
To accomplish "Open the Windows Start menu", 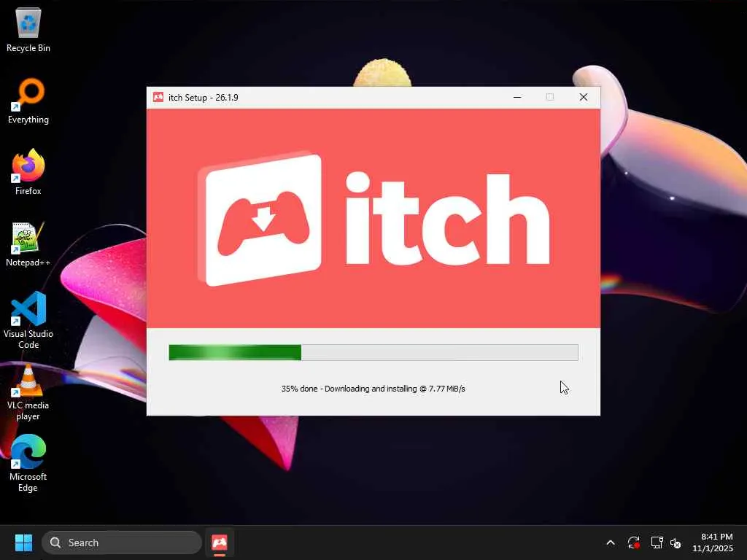I will pyautogui.click(x=23, y=542).
